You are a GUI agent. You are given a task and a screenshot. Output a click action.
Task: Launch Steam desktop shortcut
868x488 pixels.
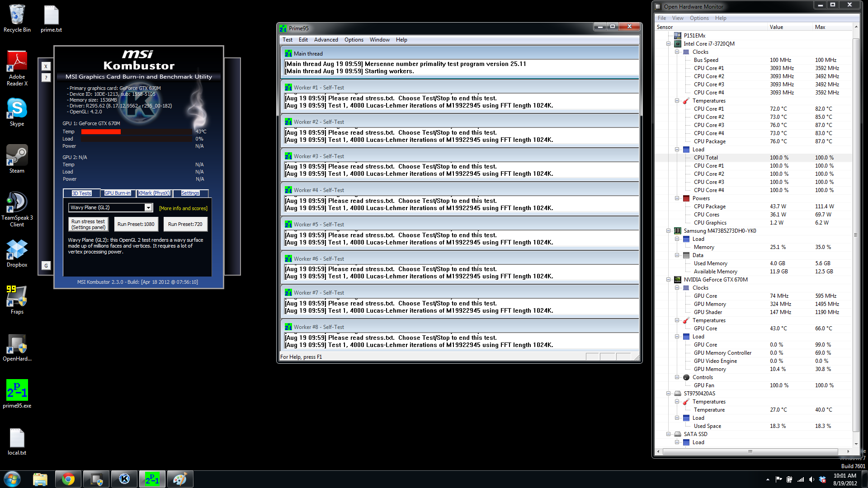17,159
